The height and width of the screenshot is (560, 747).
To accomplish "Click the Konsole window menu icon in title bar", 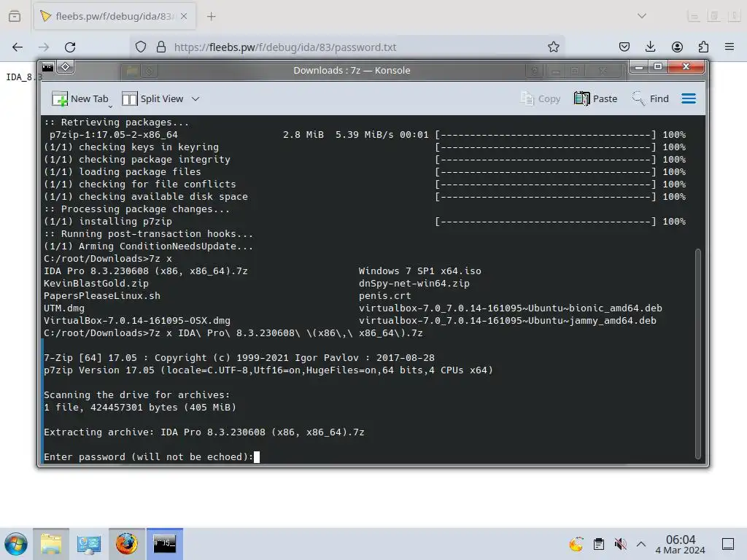I will pos(47,67).
